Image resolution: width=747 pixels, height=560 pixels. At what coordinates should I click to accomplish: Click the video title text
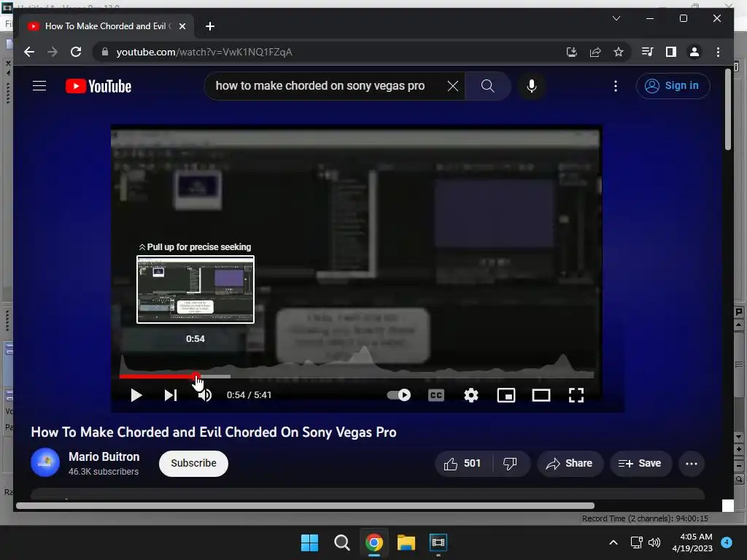pos(214,432)
